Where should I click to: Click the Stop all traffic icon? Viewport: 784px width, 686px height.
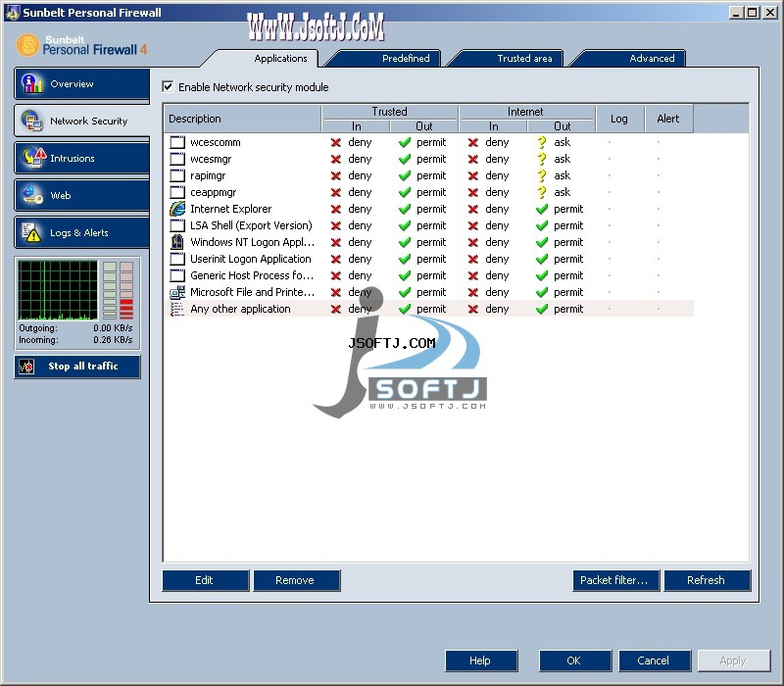[x=26, y=367]
